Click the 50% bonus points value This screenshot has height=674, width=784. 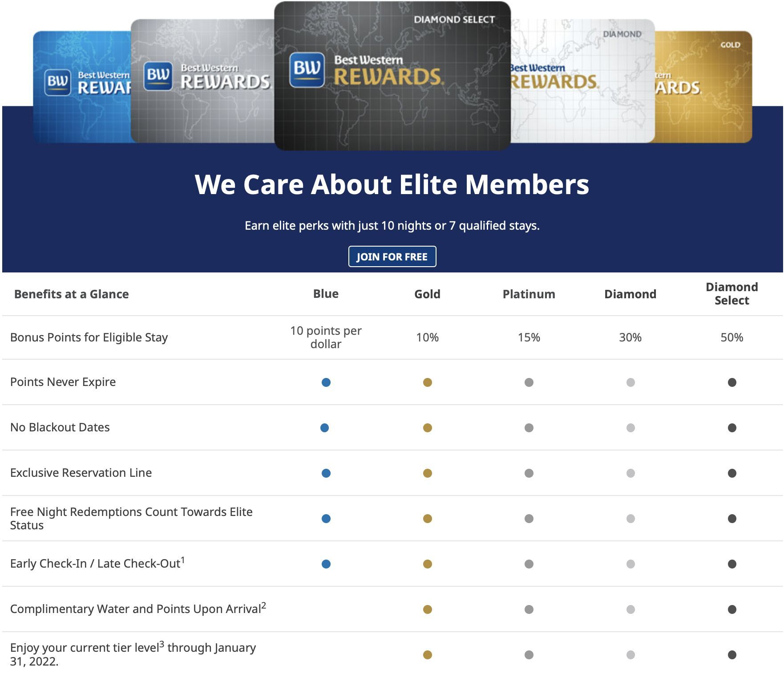pos(731,337)
